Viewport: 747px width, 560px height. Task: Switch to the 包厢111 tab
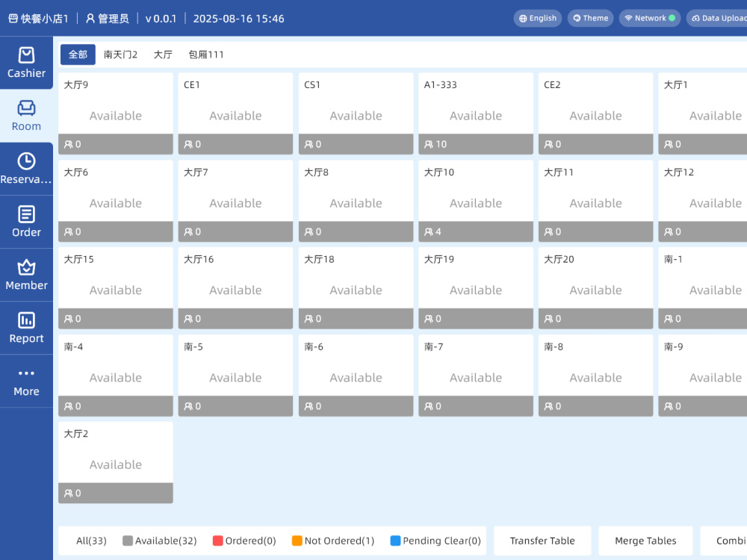coord(206,55)
